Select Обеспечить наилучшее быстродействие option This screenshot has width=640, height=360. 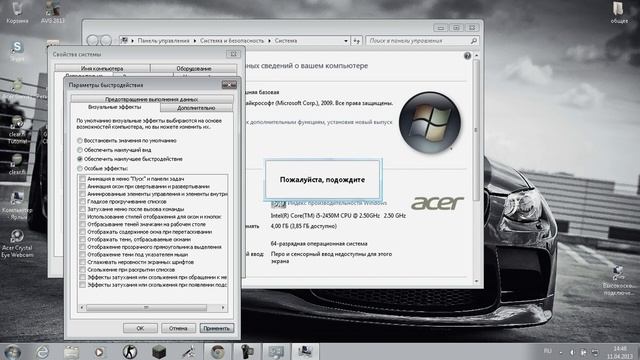coord(80,159)
